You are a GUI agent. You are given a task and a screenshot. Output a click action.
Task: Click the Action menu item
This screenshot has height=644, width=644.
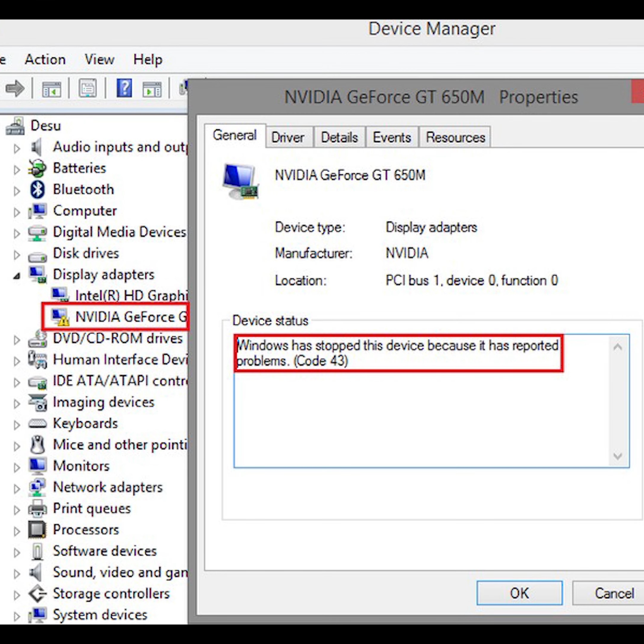tap(44, 59)
